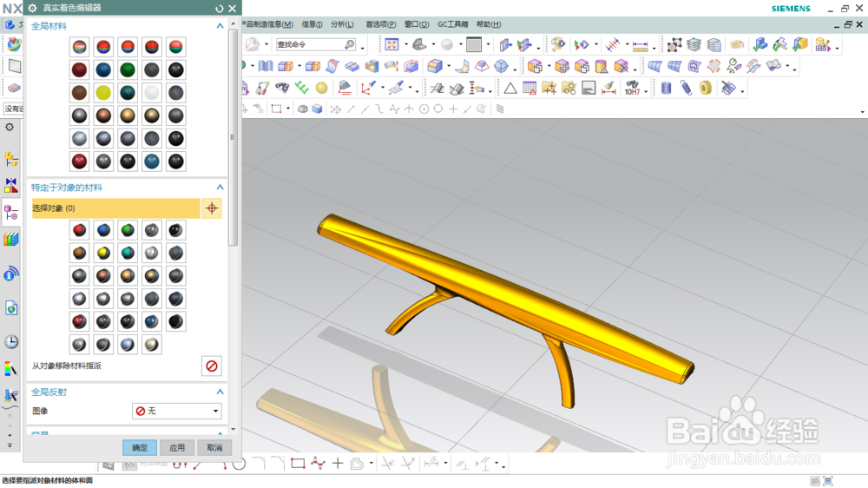Click the triangle symbol toolbar icon
Screen dimensions: 868x488
tap(510, 88)
